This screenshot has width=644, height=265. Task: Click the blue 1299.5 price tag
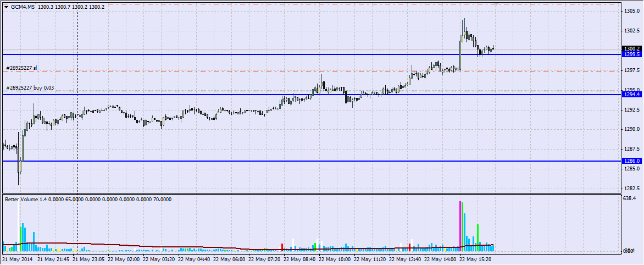coord(632,54)
